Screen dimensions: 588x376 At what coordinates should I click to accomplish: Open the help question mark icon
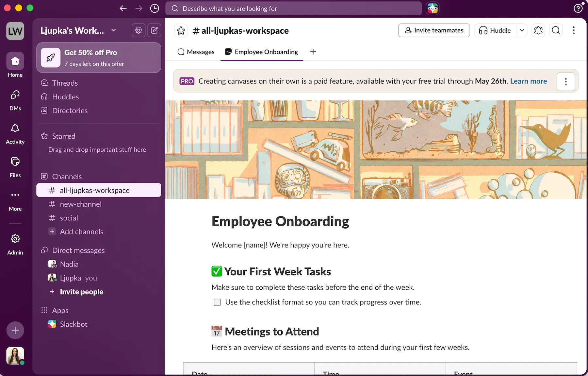point(578,9)
